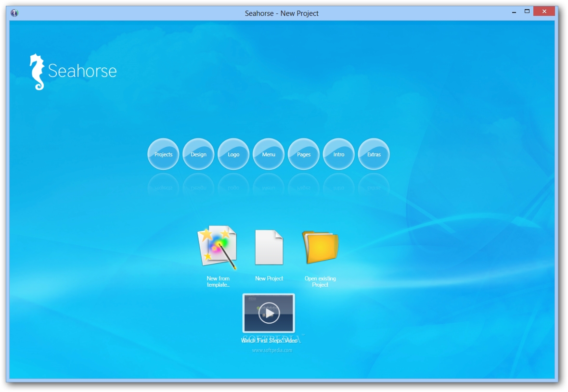Click the yellow Open existing Project folder
Screen dimensions: 568x392
tap(320, 247)
